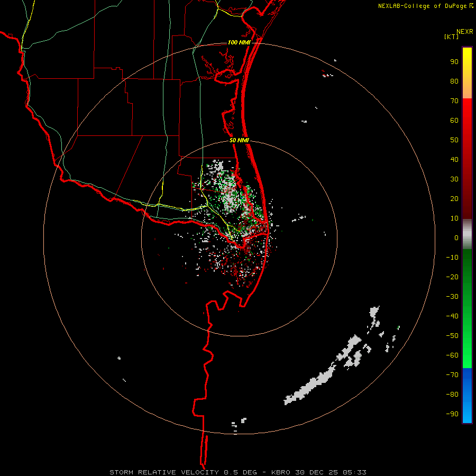
Task: Click the -90 value on the velocity scale
Action: (x=452, y=414)
